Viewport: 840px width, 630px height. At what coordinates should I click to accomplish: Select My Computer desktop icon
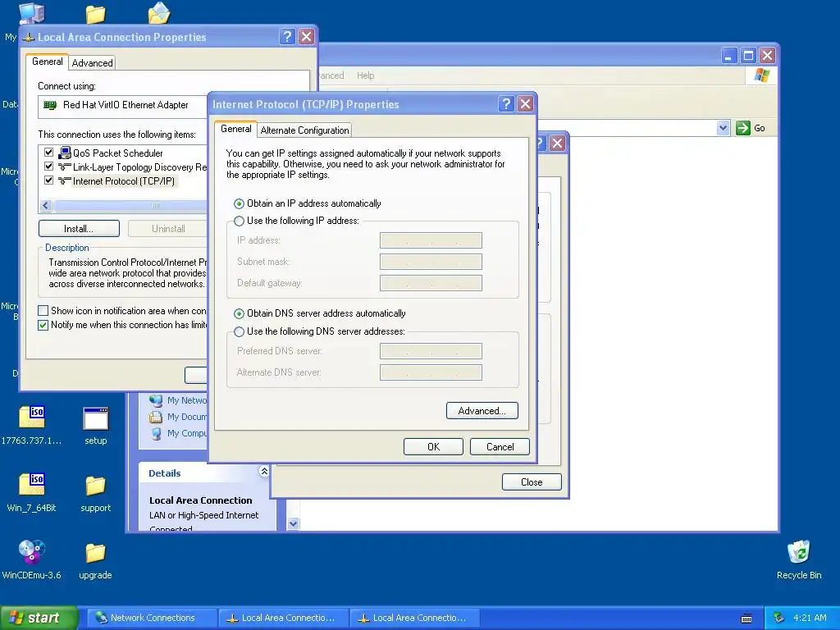click(32, 13)
